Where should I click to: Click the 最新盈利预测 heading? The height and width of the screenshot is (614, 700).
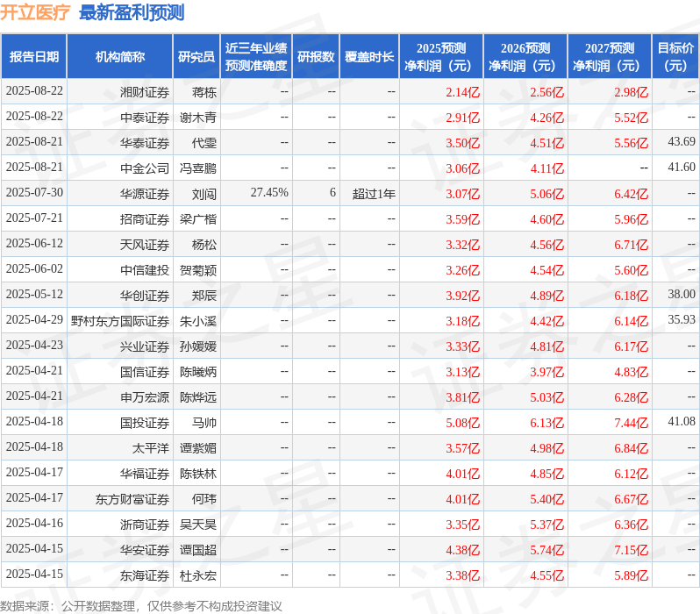click(132, 12)
